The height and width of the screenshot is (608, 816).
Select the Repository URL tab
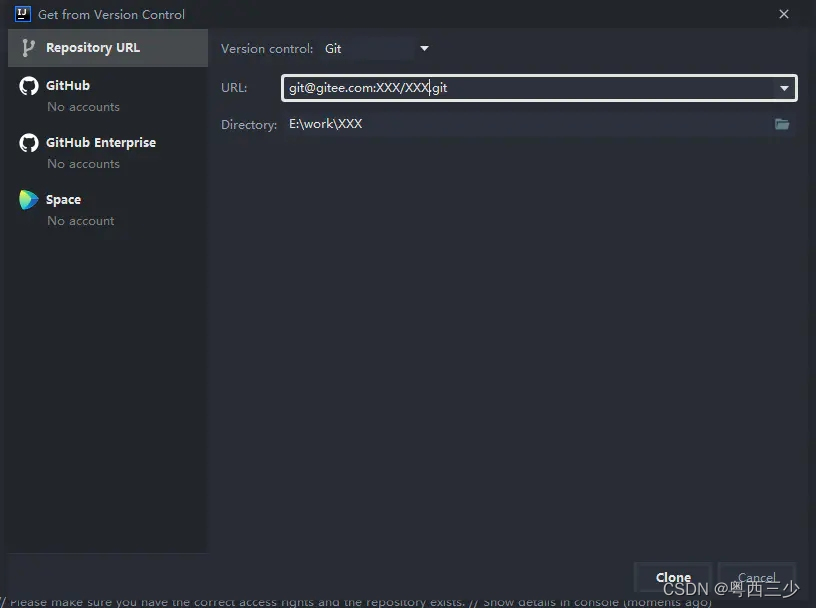[108, 48]
